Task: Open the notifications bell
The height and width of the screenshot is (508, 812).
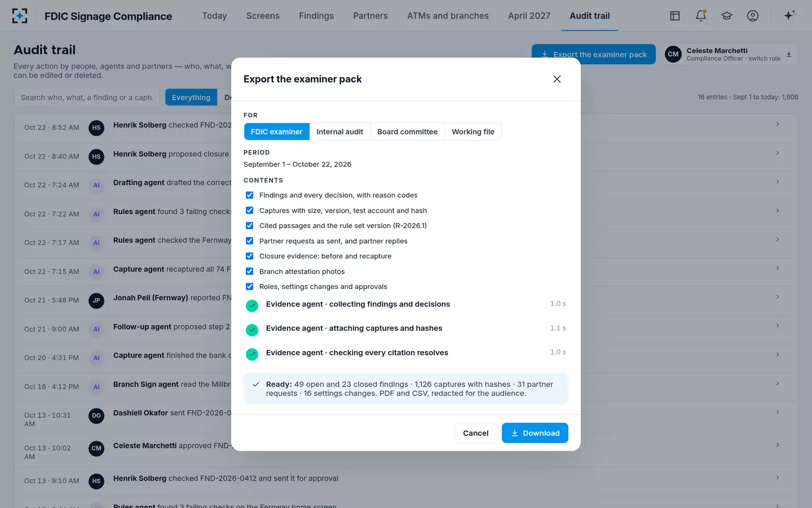Action: pos(701,16)
